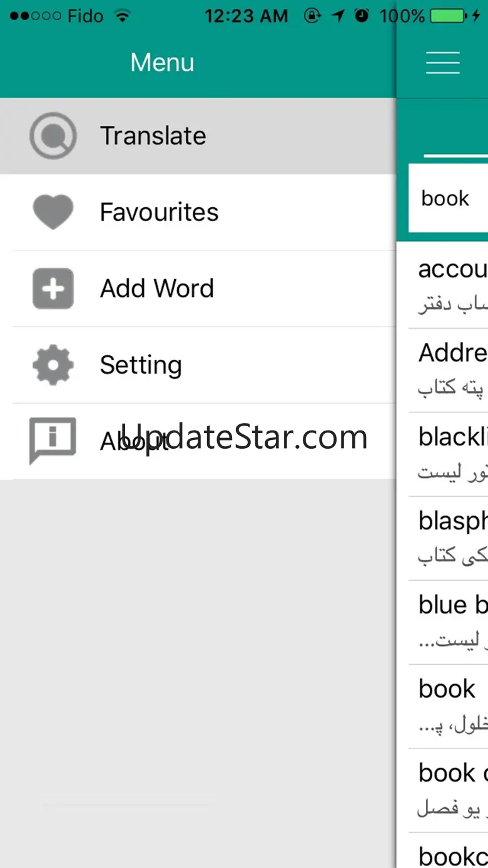This screenshot has height=868, width=488.
Task: Open Setting menu item
Action: click(198, 365)
